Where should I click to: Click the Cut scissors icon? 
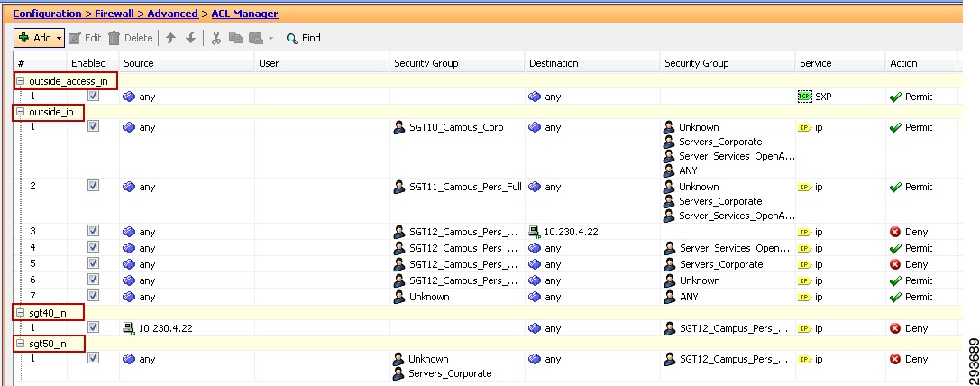[216, 38]
